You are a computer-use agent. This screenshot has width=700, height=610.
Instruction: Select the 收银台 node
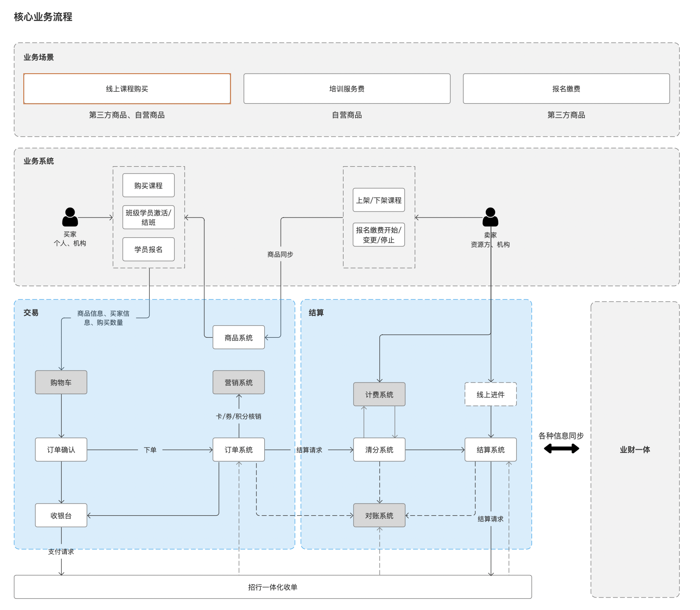click(61, 515)
